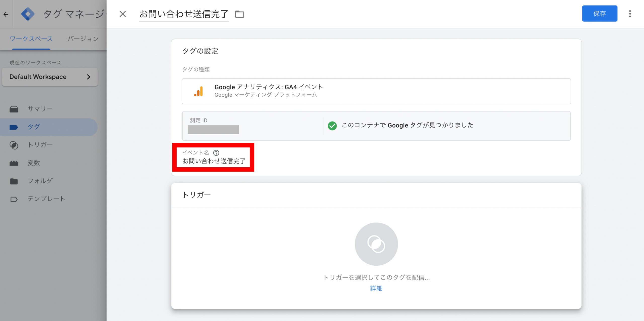Click the トリガー card heading
644x321 pixels.
196,195
